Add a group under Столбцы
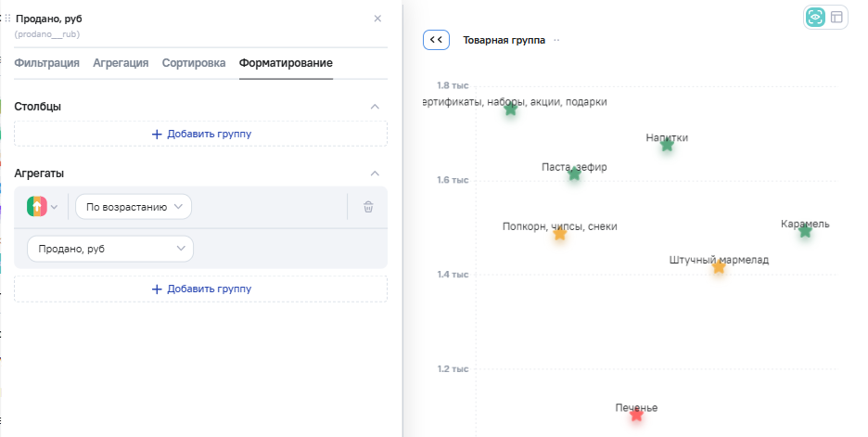 point(201,135)
